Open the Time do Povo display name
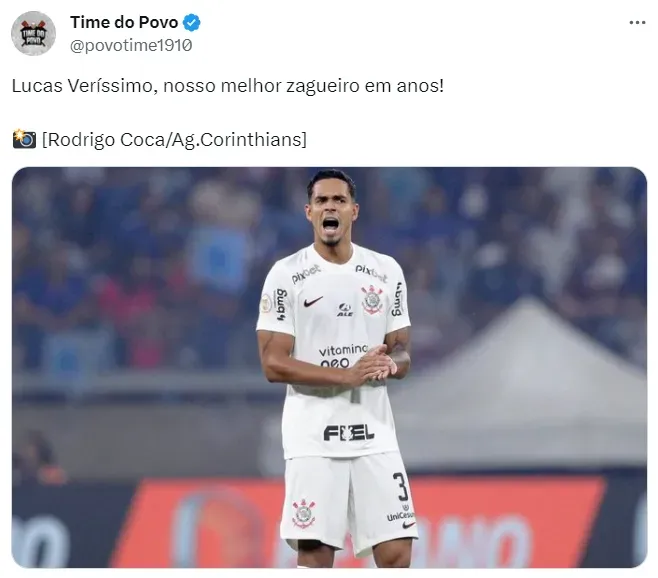Image resolution: width=658 pixels, height=578 pixels. pyautogui.click(x=124, y=22)
